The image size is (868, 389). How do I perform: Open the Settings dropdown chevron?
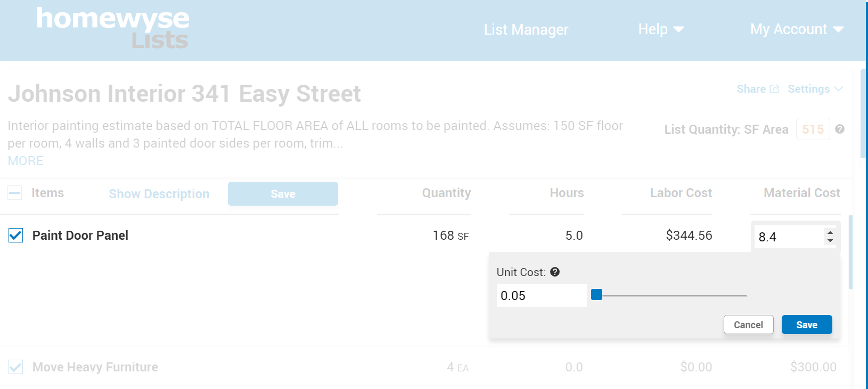(838, 89)
